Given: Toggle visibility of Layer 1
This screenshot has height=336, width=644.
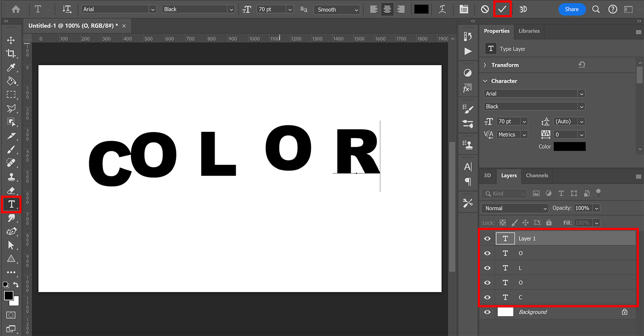Looking at the screenshot, I should [487, 238].
